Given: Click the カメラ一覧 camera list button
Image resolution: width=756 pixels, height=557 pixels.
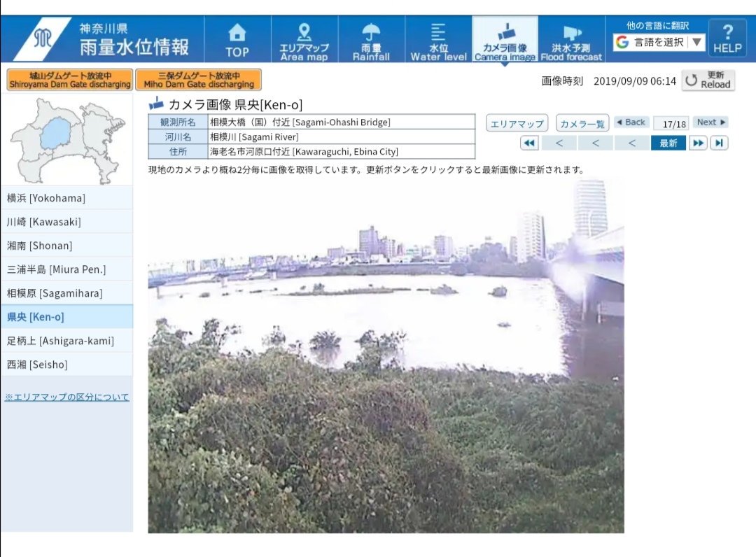Looking at the screenshot, I should pos(582,123).
